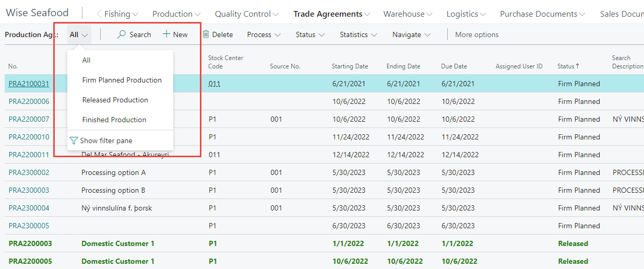Click the Wise Seafood company name
The width and height of the screenshot is (644, 269).
(x=37, y=13)
